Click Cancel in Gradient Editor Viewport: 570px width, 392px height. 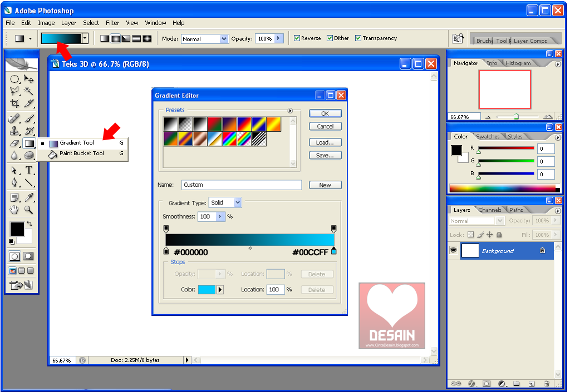tap(325, 126)
